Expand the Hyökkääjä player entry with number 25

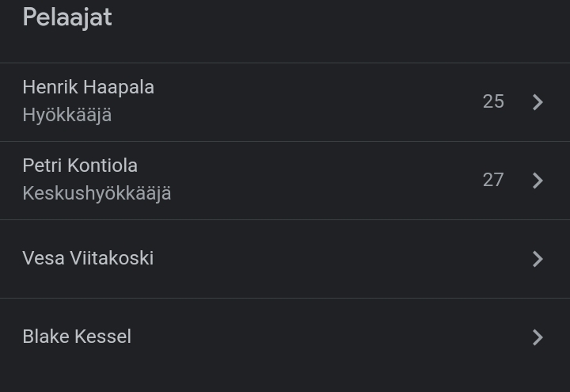pyautogui.click(x=285, y=102)
